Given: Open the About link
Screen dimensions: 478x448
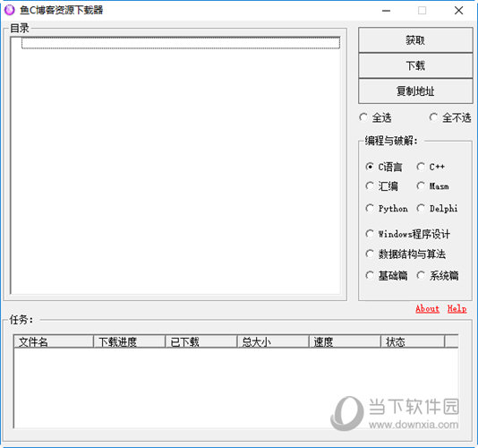Looking at the screenshot, I should (x=427, y=309).
